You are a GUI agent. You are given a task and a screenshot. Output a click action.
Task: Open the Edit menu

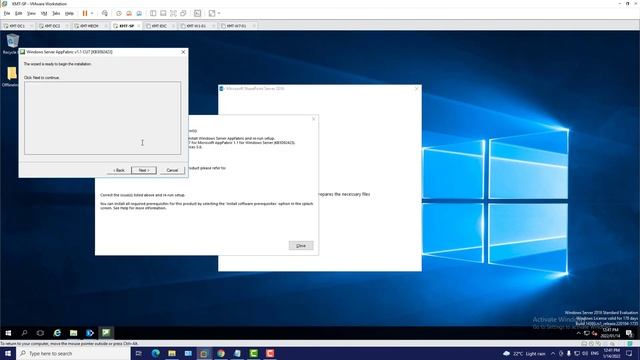19,13
